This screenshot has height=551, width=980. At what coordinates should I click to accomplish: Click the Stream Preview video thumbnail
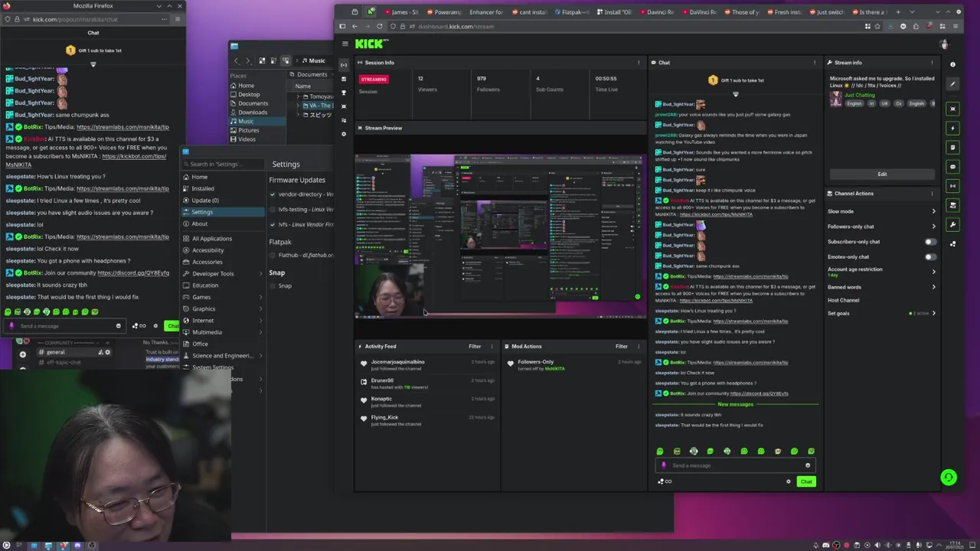click(x=501, y=236)
